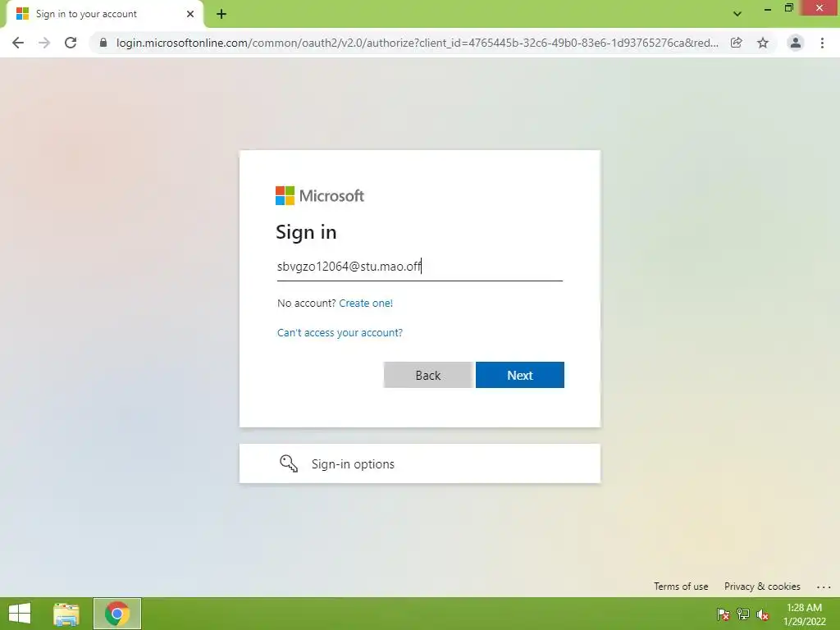The image size is (840, 630).
Task: Click the address bar URL
Action: (418, 43)
